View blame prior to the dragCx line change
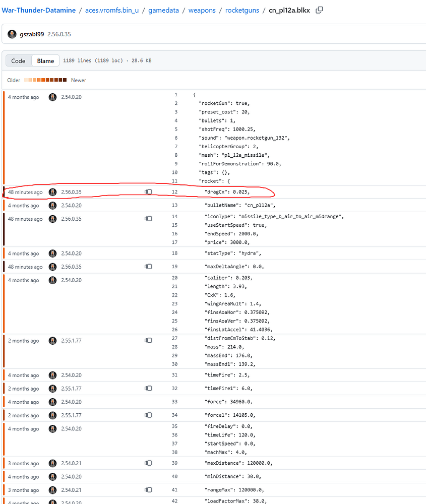Image resolution: width=426 pixels, height=504 pixels. point(148,192)
